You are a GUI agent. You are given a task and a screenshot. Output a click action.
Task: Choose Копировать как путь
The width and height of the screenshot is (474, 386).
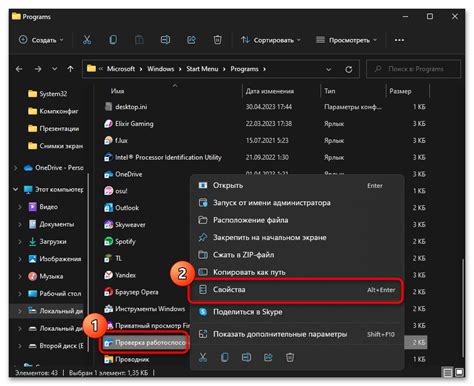pos(297,272)
